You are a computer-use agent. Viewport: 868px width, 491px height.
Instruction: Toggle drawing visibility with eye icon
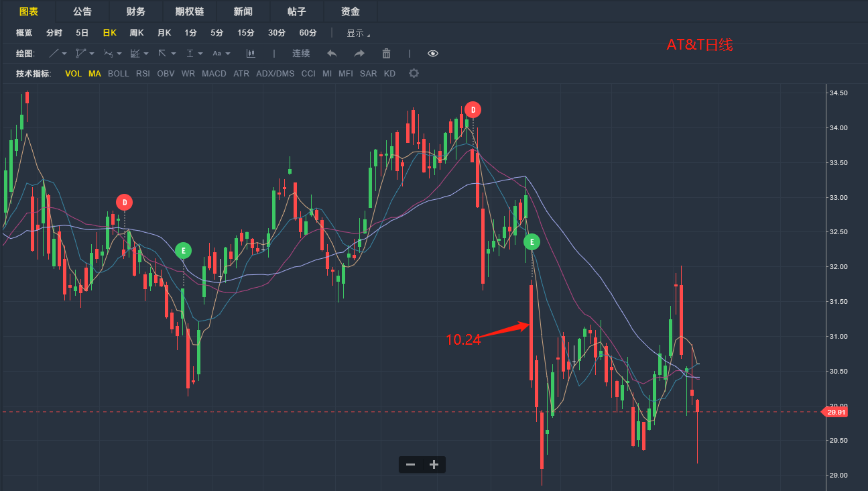pos(432,54)
